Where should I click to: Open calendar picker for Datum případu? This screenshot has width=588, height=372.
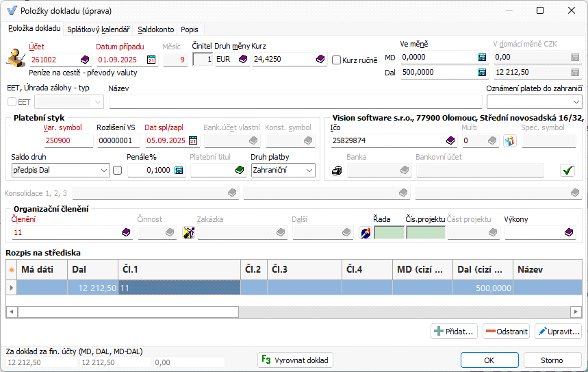[151, 60]
